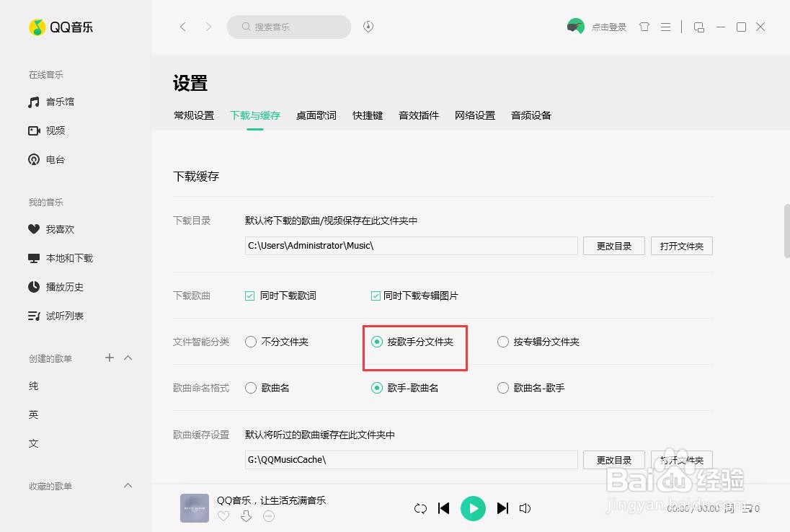View 播放历史 from the sidebar
790x532 pixels.
coord(61,286)
